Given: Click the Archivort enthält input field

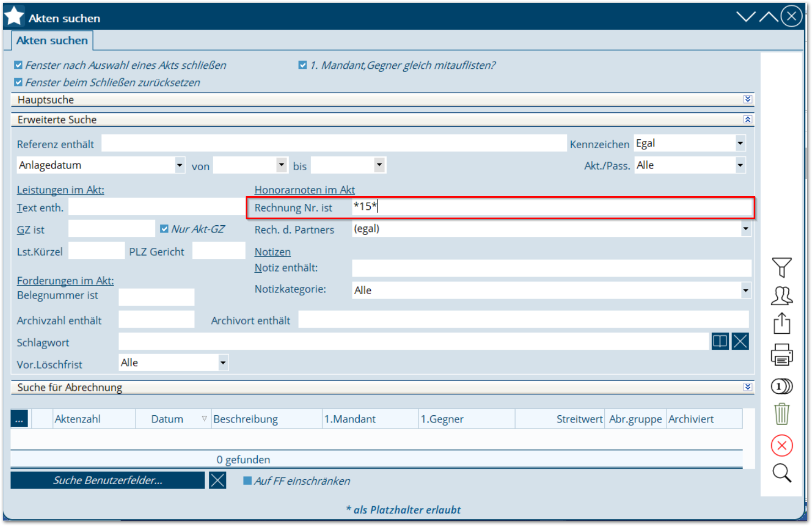Looking at the screenshot, I should click(x=523, y=319).
